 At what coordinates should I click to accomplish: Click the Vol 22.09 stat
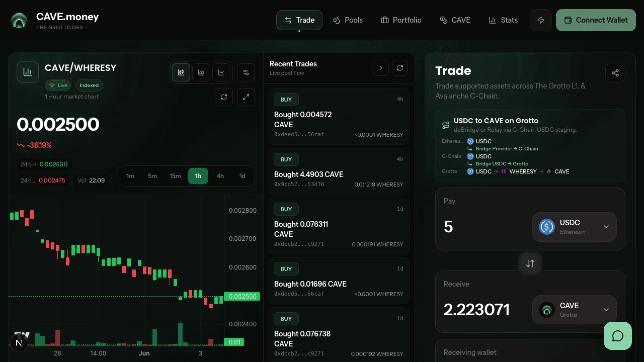91,180
